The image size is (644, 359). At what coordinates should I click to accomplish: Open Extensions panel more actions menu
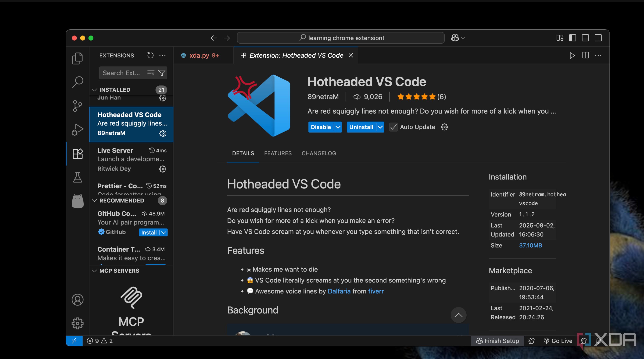(163, 55)
